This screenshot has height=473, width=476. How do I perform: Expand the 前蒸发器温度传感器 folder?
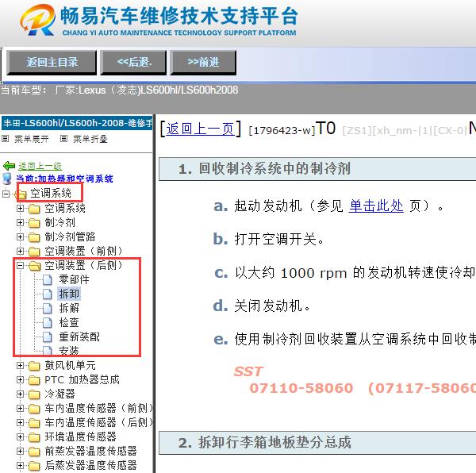tap(20, 451)
